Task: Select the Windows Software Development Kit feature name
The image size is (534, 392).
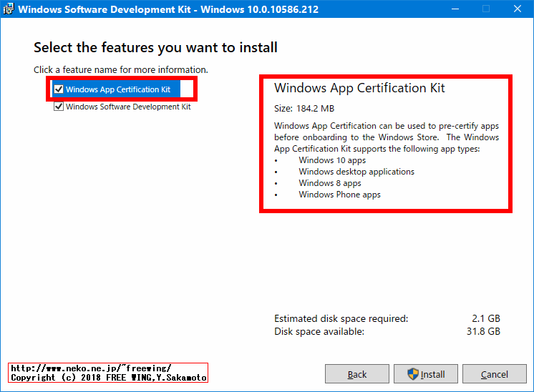Action: pos(128,107)
